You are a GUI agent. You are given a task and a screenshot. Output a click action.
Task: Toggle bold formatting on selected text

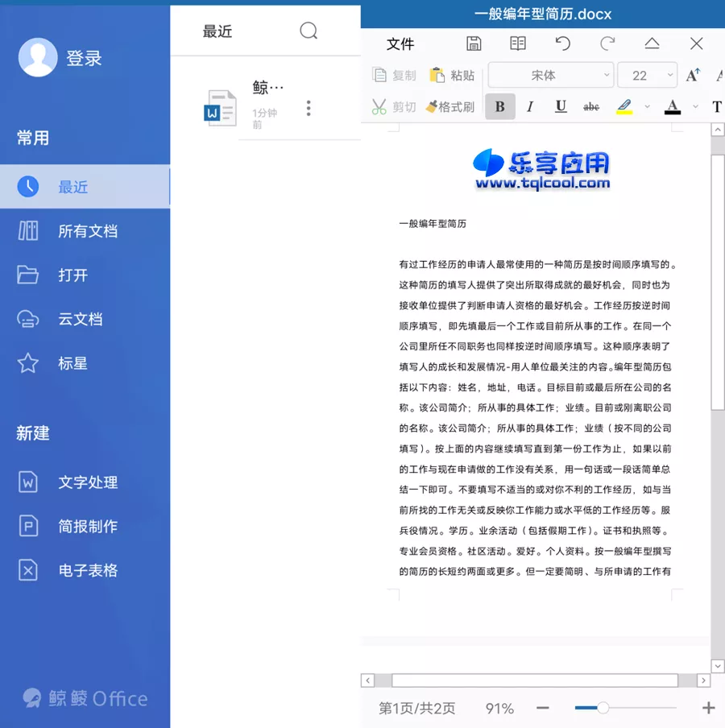tap(500, 106)
